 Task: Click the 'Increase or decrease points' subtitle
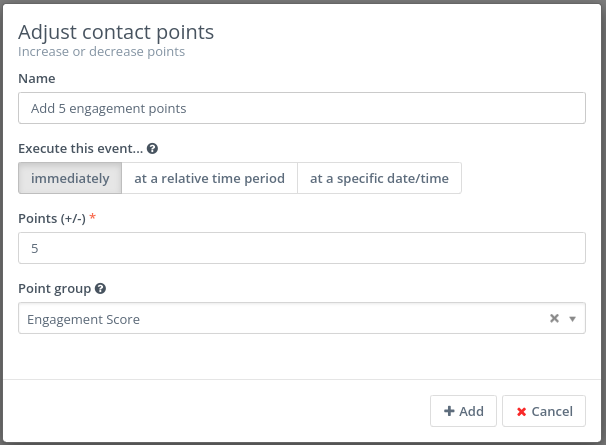click(101, 51)
